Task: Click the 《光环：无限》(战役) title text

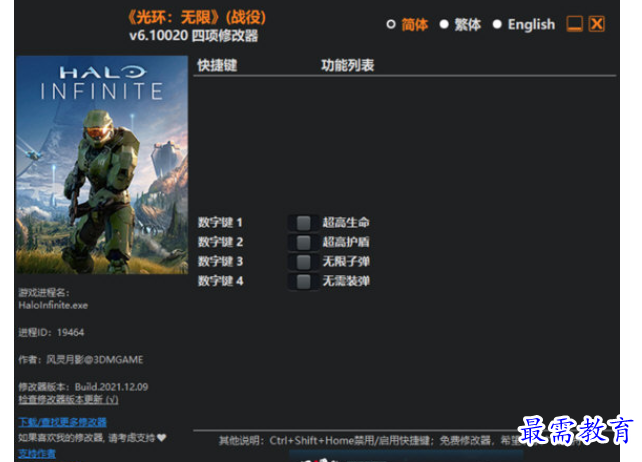Action: coord(197,18)
